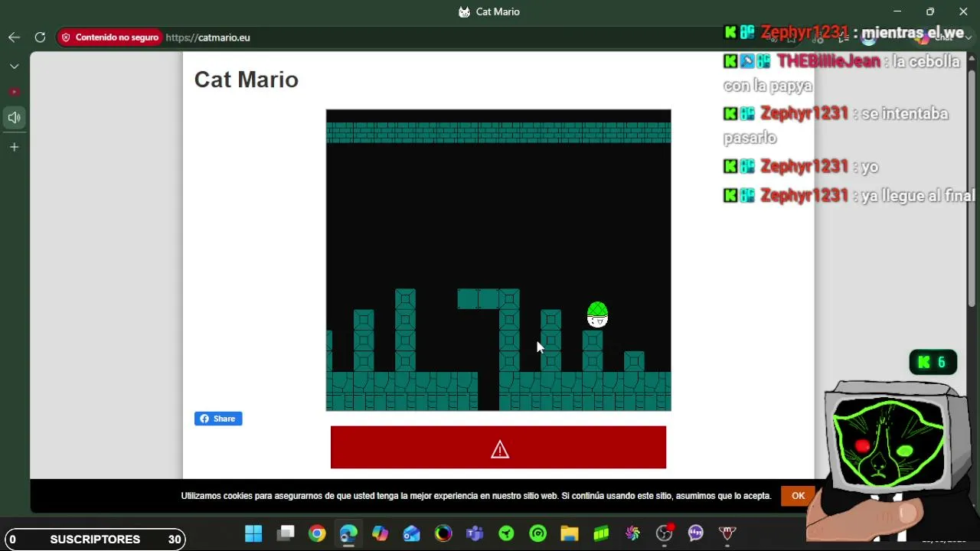980x551 pixels.
Task: Open the purple chat bubble app
Action: point(696,533)
